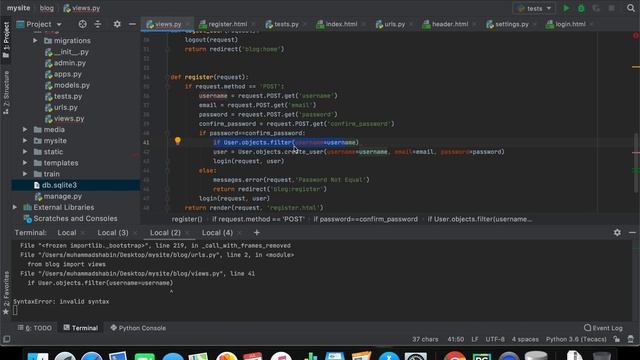Expand the static folder
This screenshot has width=640, height=360.
(x=25, y=151)
